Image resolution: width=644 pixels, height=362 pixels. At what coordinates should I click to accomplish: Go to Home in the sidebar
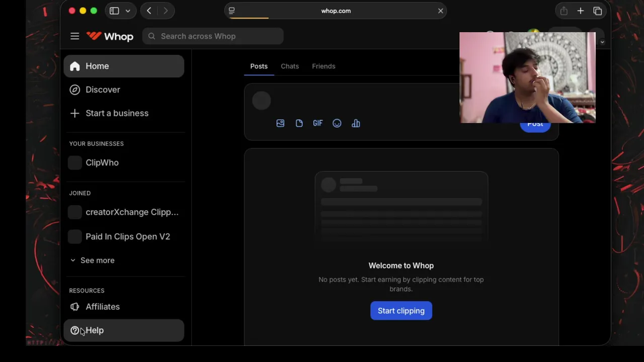coord(124,66)
